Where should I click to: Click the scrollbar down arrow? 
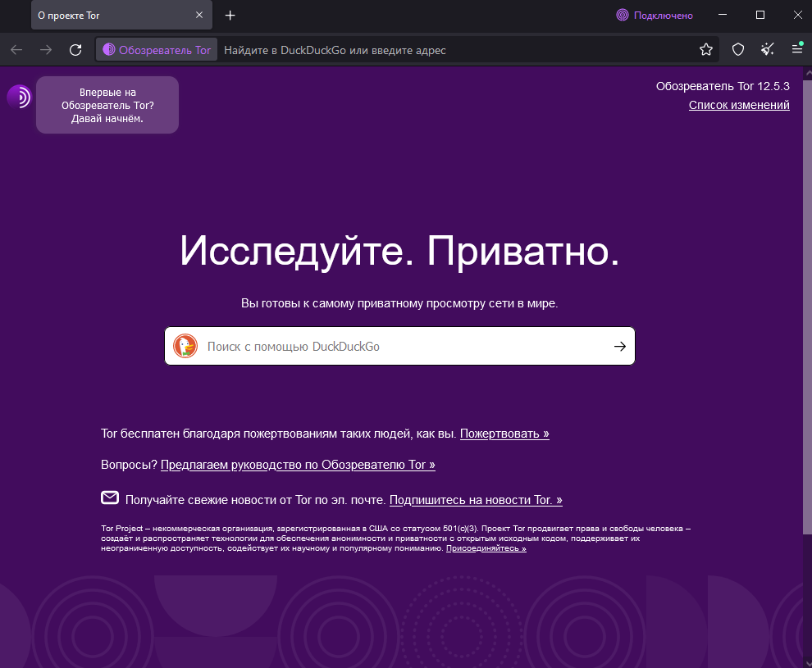pyautogui.click(x=807, y=663)
